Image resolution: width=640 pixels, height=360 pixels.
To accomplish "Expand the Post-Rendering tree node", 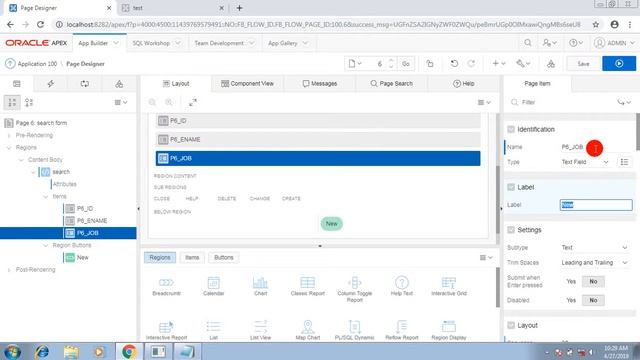I will pos(9,270).
